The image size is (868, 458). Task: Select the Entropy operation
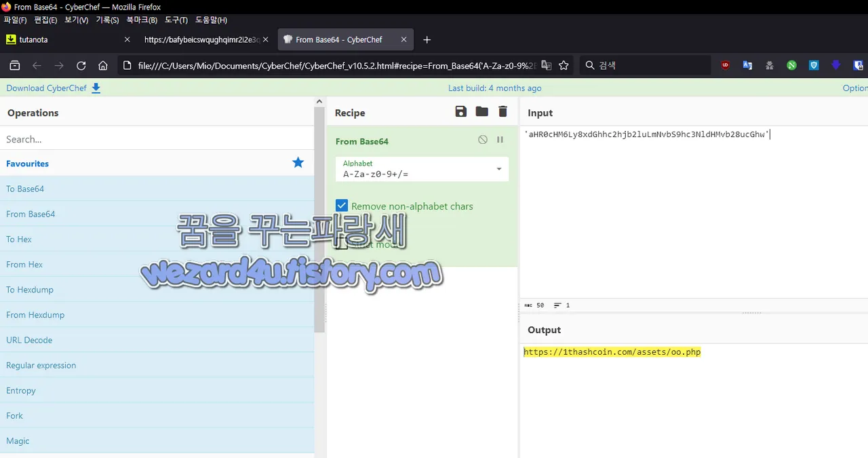[157, 390]
